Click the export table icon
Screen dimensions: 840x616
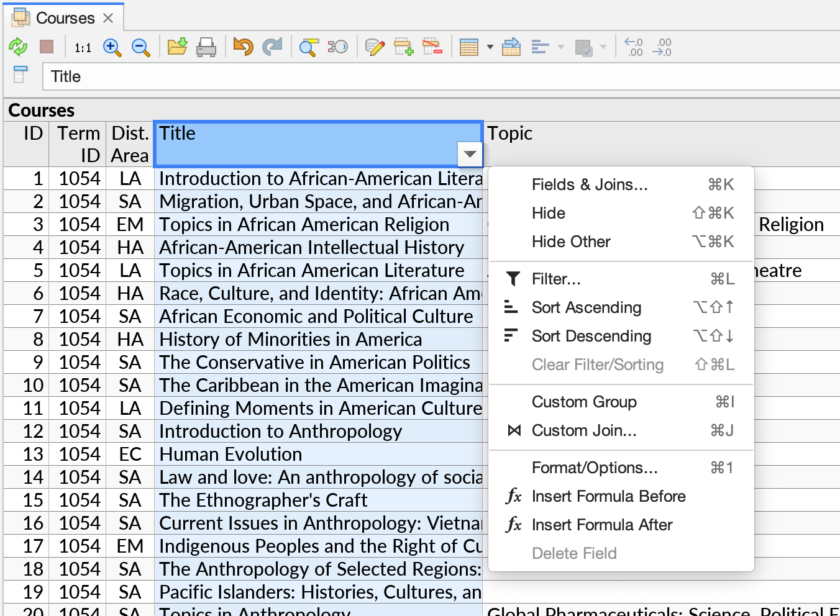click(511, 47)
